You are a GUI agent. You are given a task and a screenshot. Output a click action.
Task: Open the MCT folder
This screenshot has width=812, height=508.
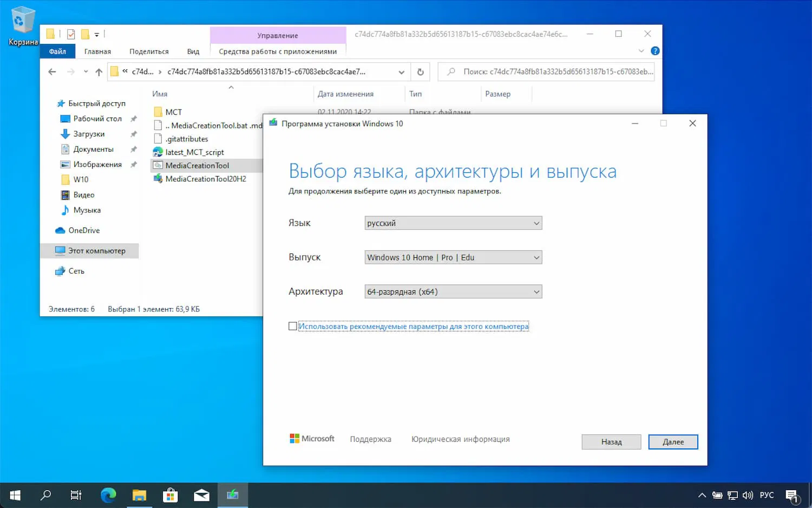(172, 112)
